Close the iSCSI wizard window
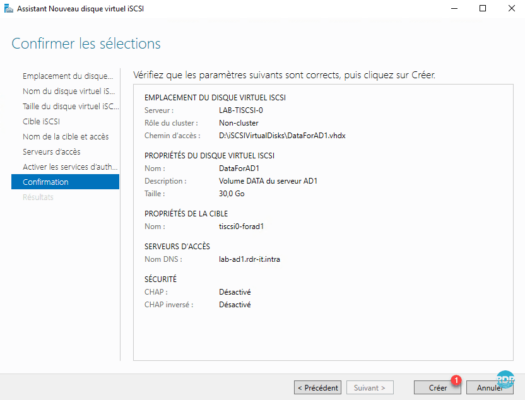This screenshot has height=400, width=525. point(511,8)
